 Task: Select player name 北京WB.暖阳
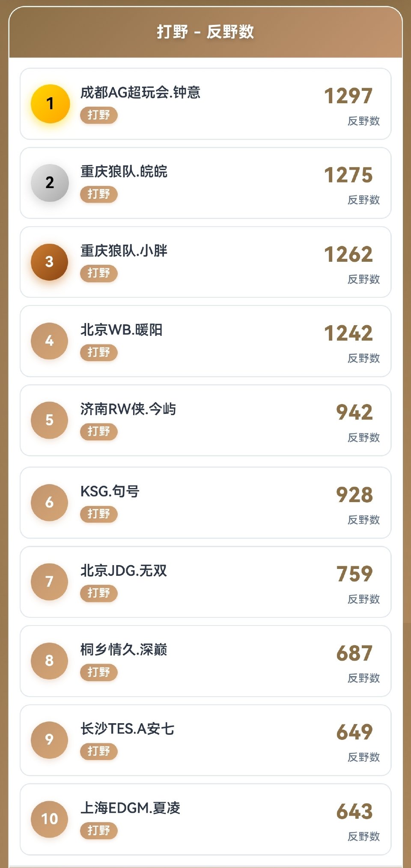(122, 330)
